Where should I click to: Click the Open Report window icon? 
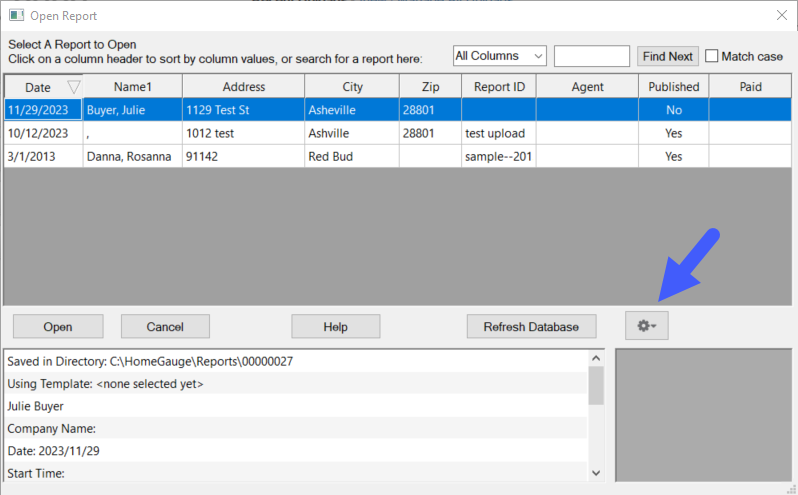click(x=16, y=16)
